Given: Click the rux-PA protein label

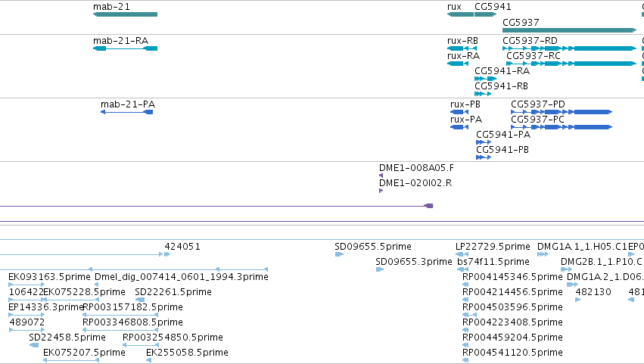Looking at the screenshot, I should pyautogui.click(x=465, y=120).
